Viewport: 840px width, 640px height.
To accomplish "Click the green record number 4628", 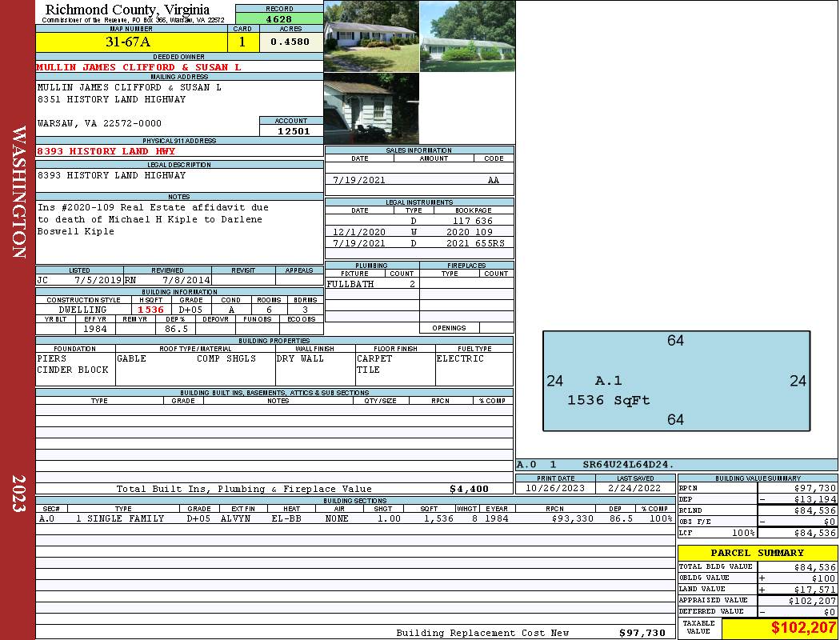I will [279, 18].
